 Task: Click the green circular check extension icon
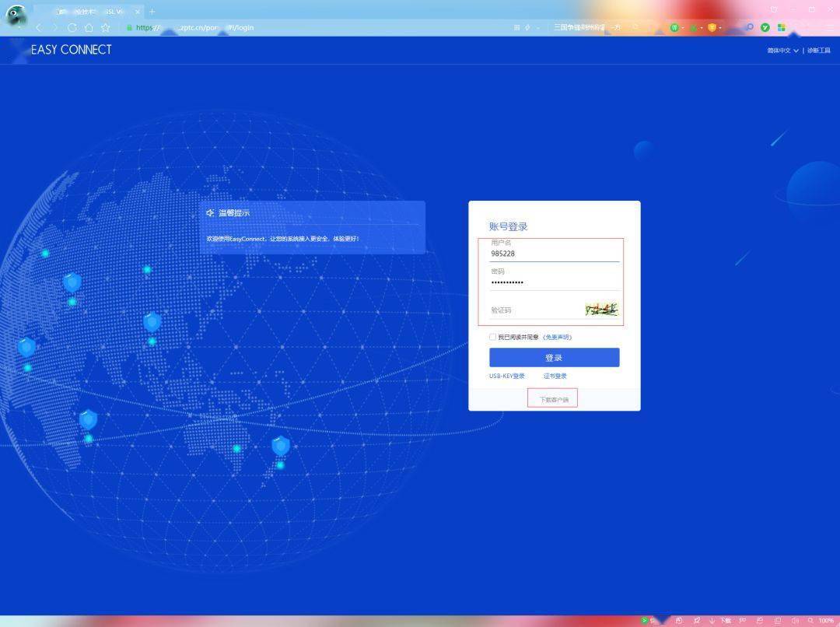coord(765,27)
